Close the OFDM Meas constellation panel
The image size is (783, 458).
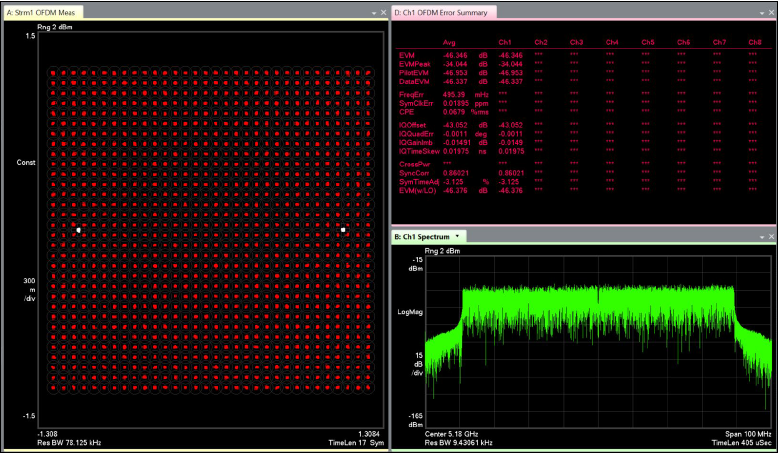coord(381,12)
